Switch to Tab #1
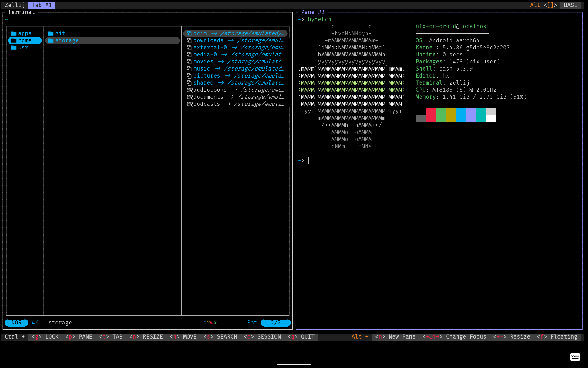588x368 pixels. (x=42, y=5)
